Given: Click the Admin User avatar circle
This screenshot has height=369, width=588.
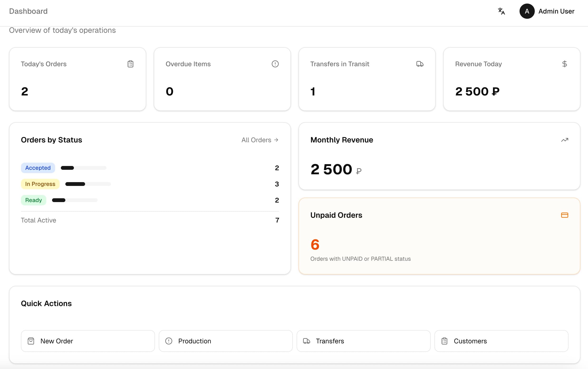Looking at the screenshot, I should tap(527, 11).
